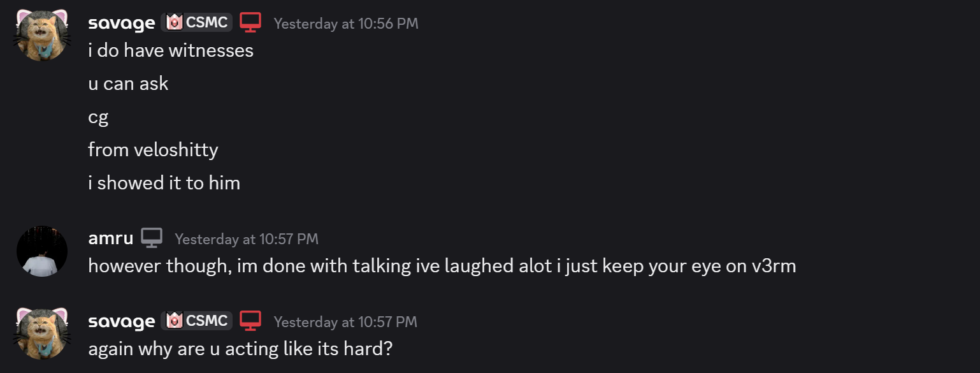Click the "u can ask" message

click(128, 84)
